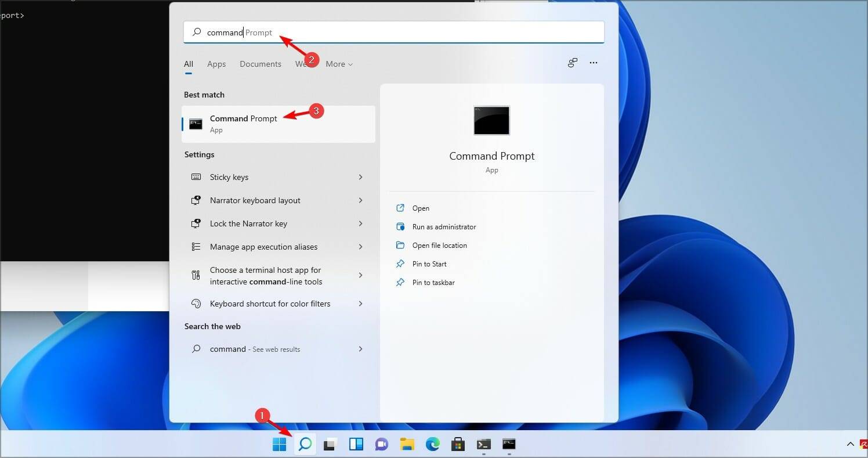Click the Run as administrator shield icon

point(400,227)
